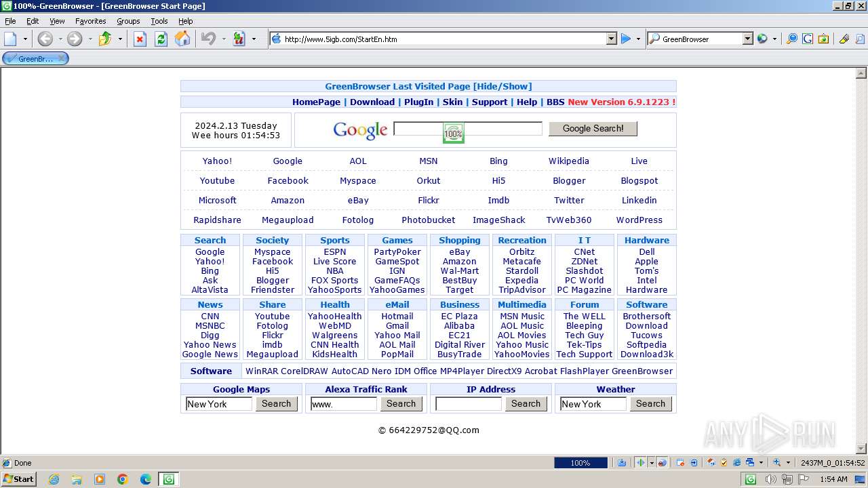Click the find in page icon
Viewport: 868px width, 488px height.
tap(859, 39)
